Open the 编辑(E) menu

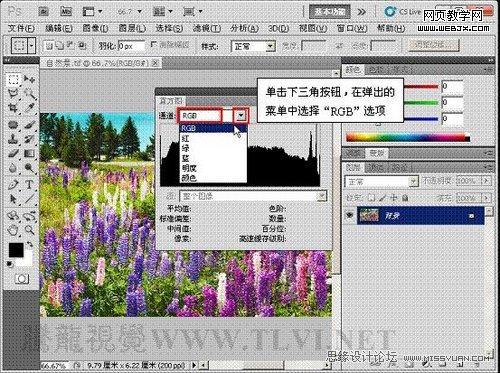[58, 28]
